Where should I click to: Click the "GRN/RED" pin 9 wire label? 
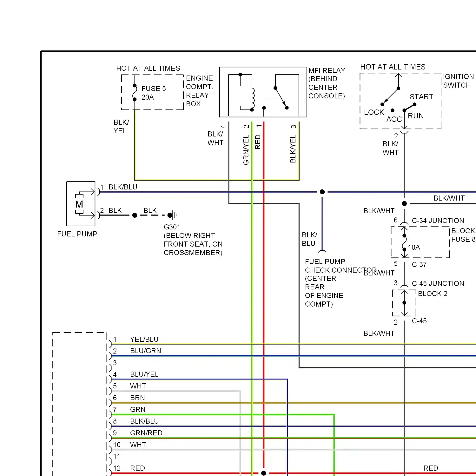(x=146, y=433)
